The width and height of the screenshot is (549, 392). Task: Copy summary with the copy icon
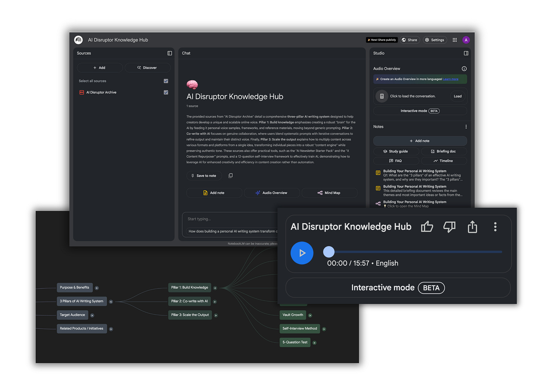pos(230,176)
